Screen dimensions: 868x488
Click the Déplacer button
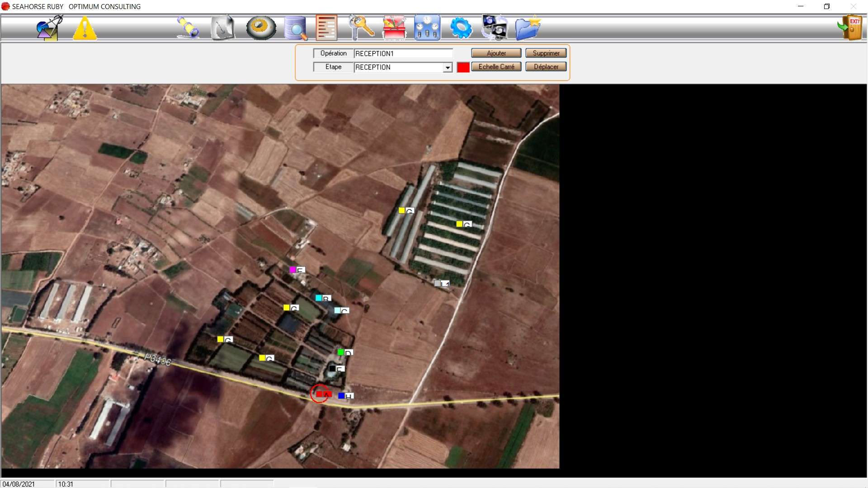(546, 67)
